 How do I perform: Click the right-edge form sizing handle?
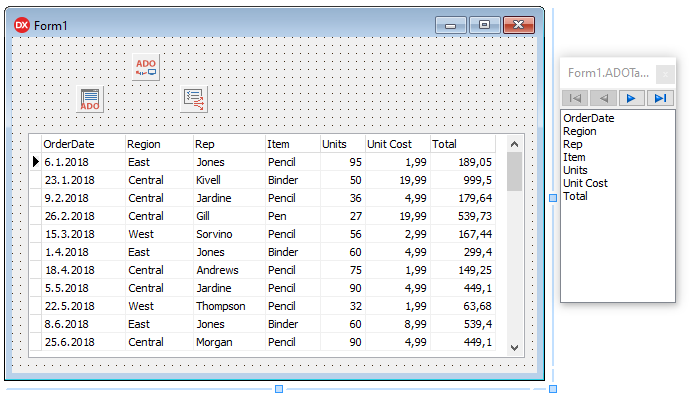tap(553, 198)
